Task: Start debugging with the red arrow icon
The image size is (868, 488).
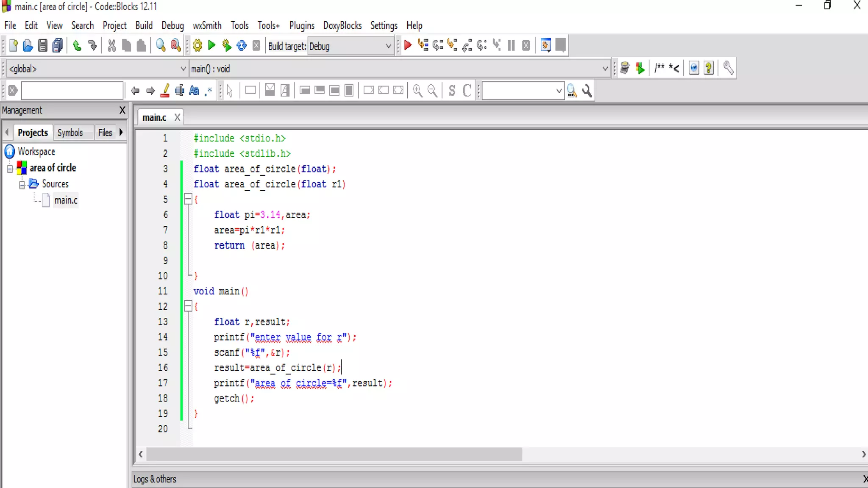Action: (408, 45)
